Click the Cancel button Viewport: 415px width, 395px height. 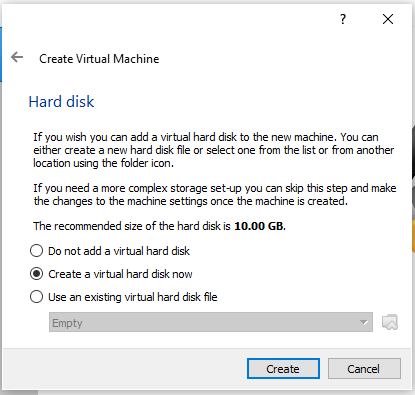point(364,369)
